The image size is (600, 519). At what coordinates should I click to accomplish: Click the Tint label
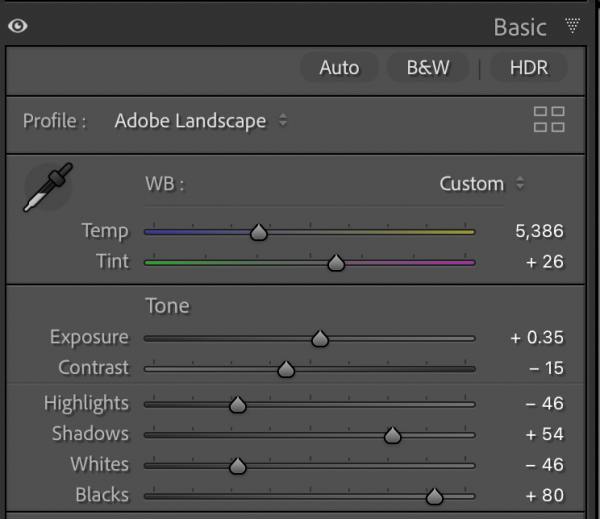(112, 261)
